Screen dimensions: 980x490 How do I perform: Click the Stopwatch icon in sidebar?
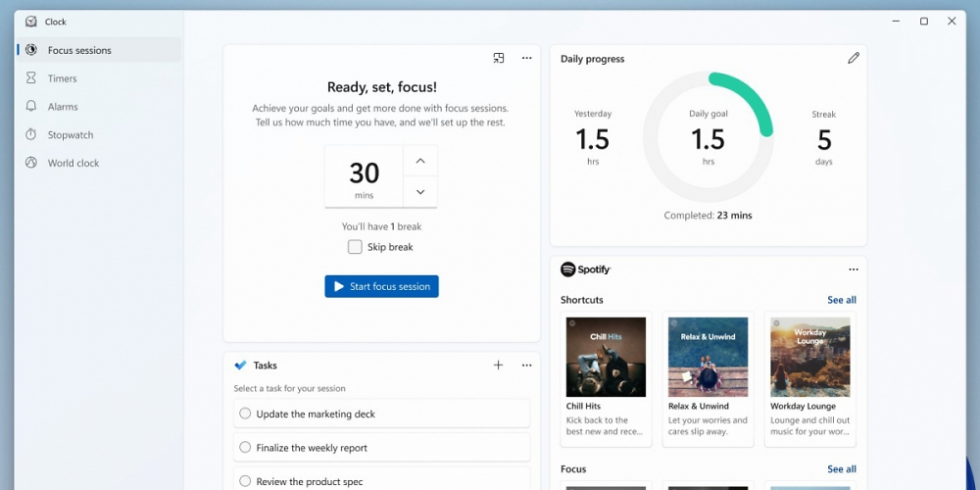click(x=31, y=134)
